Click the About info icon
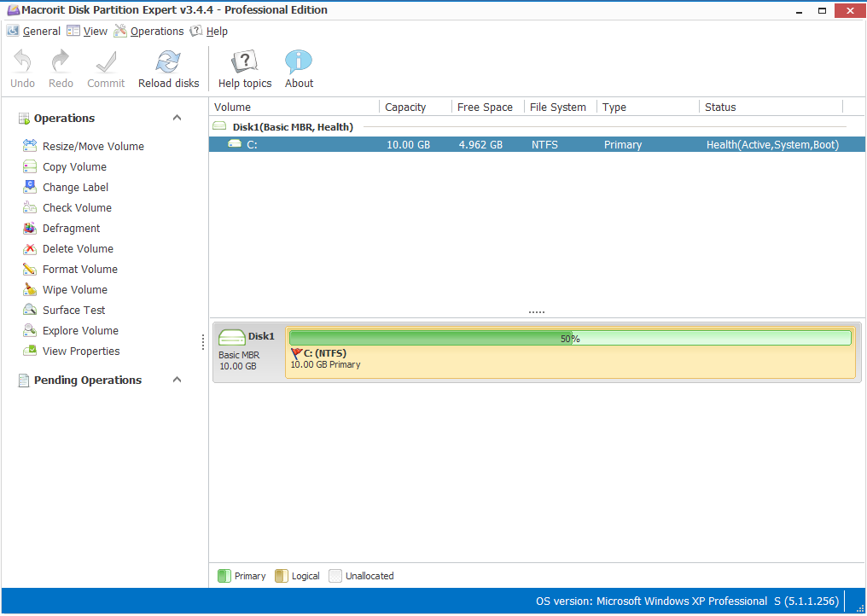 point(299,61)
